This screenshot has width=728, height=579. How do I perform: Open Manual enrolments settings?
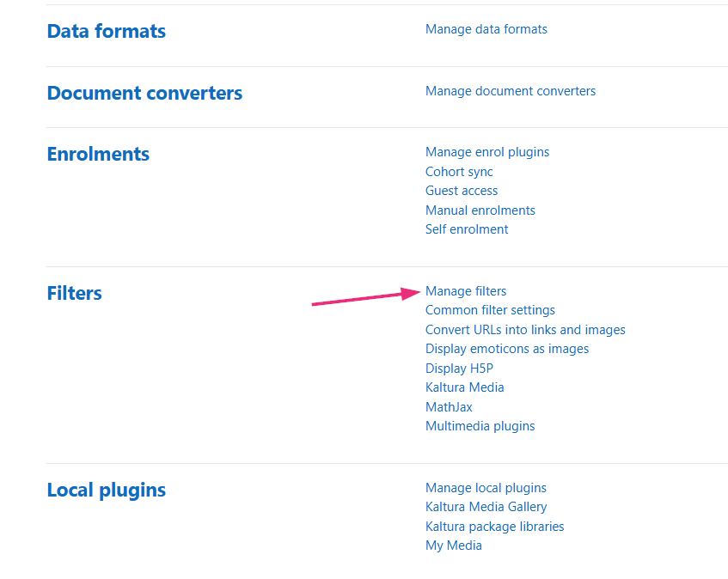tap(480, 210)
